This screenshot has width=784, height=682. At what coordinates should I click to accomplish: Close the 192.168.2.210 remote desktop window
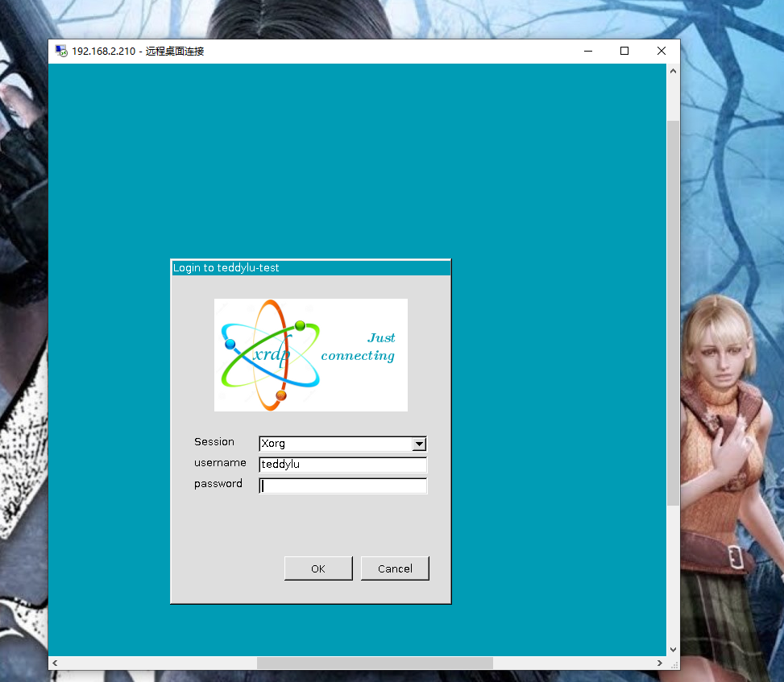coord(662,51)
